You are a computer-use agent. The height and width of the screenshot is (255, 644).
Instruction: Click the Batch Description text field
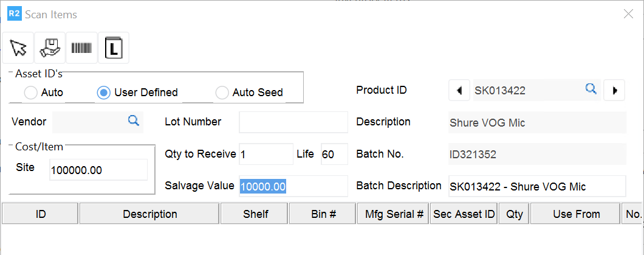coord(536,186)
